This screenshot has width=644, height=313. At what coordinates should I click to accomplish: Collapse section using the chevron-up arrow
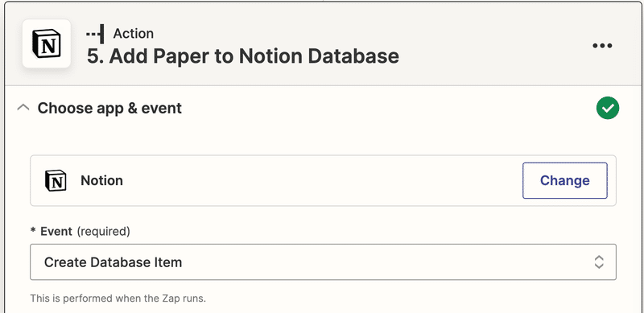[23, 108]
